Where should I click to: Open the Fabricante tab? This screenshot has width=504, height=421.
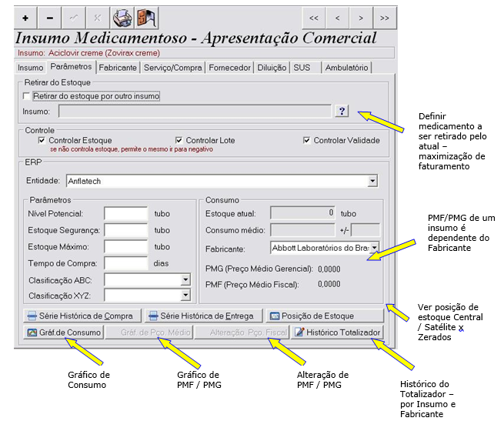(118, 68)
